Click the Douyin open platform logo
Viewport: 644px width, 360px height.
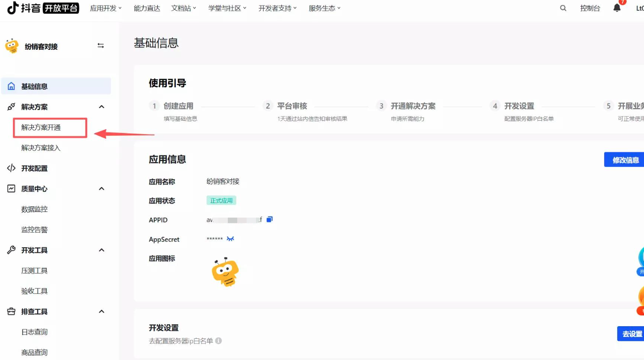[43, 8]
